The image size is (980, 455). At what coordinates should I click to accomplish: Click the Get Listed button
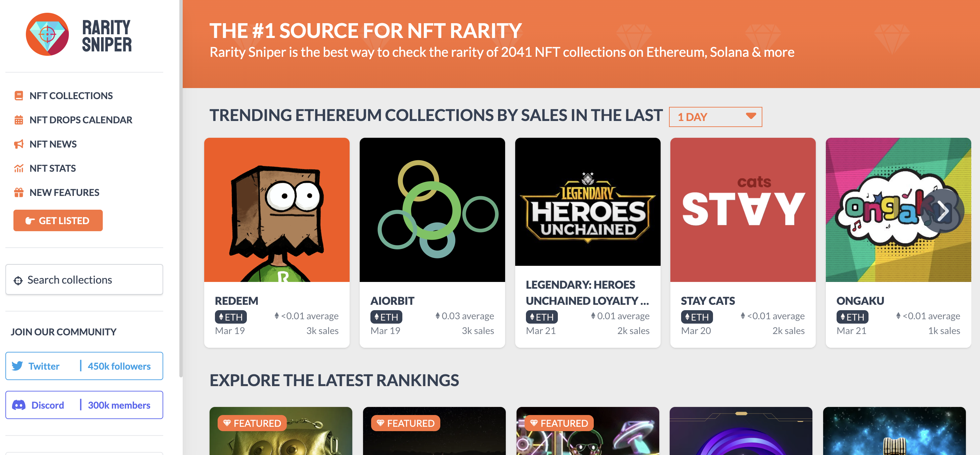tap(58, 220)
